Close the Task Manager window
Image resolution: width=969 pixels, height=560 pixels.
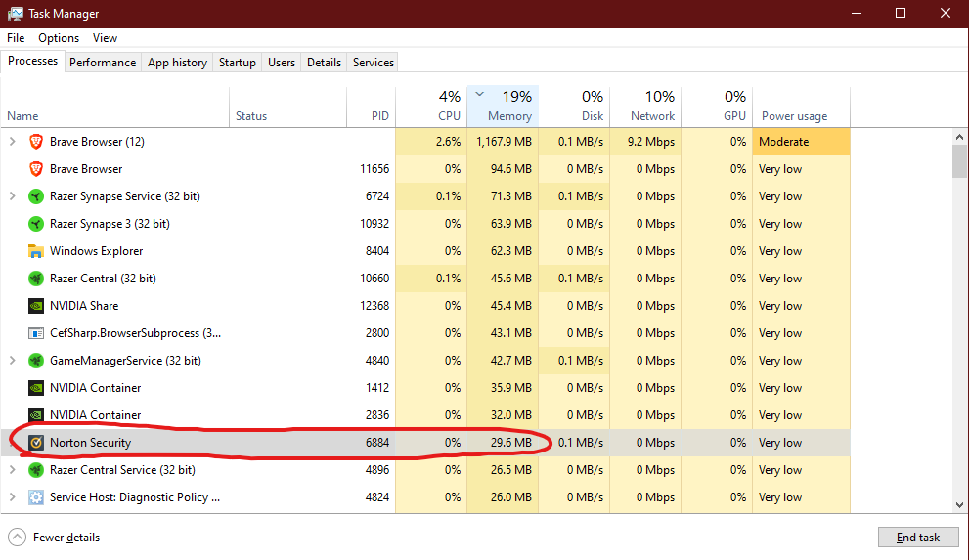coord(946,13)
